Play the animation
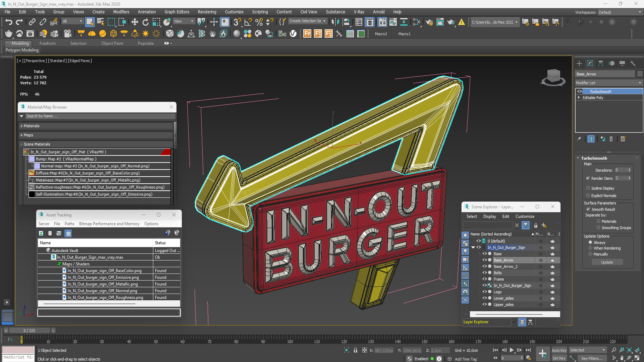The width and height of the screenshot is (644, 362). coord(512,350)
